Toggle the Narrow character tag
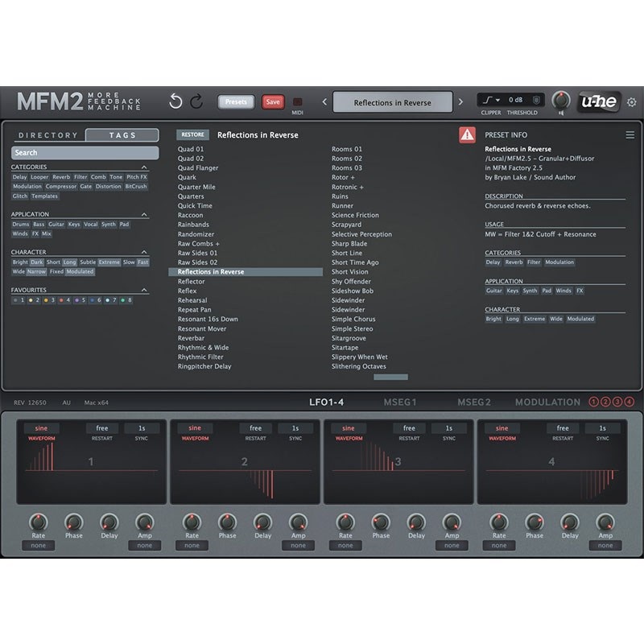644x644 pixels. coord(36,271)
